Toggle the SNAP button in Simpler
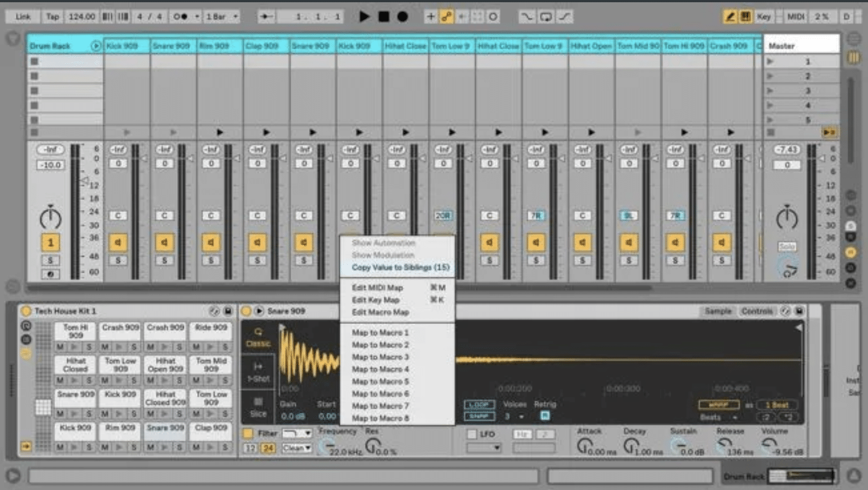868x490 pixels. (479, 416)
